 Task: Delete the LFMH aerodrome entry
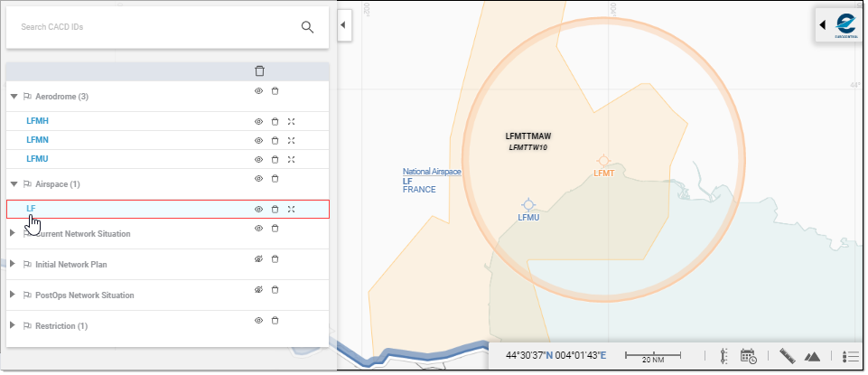point(275,121)
